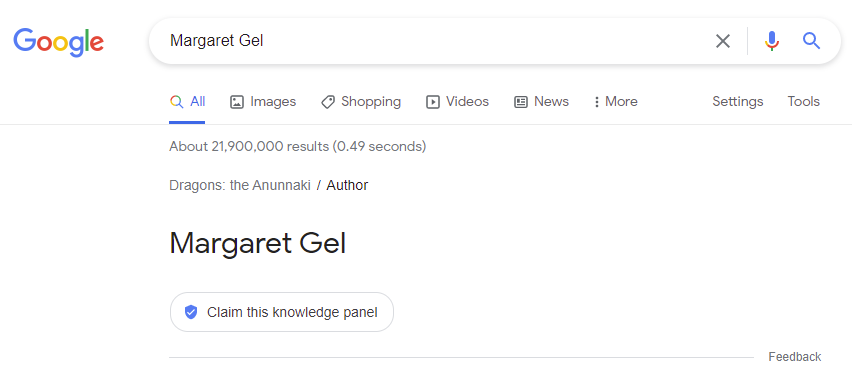Screen dimensions: 852x388
Task: Clear the search box with the X icon
Action: point(723,41)
